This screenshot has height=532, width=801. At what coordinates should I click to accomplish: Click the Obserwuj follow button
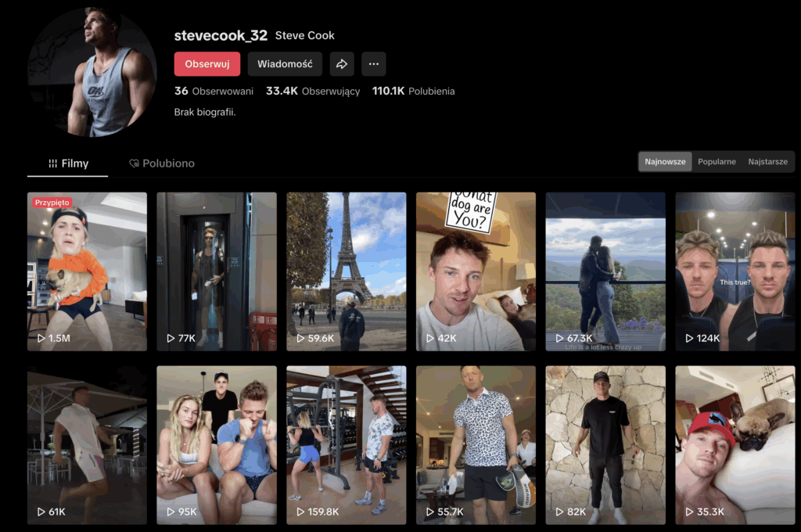[x=207, y=64]
